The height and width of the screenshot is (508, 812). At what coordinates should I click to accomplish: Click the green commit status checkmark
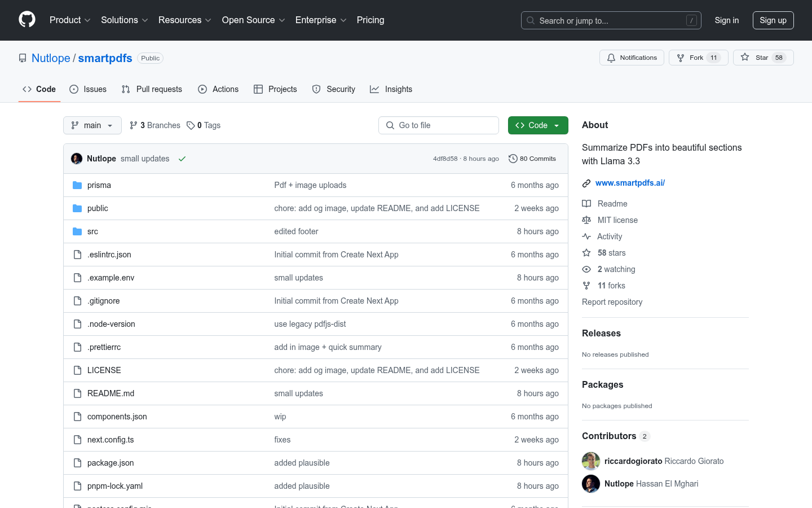pos(182,159)
